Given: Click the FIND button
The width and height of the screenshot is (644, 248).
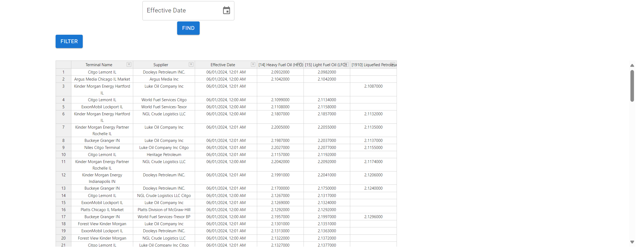Looking at the screenshot, I should pyautogui.click(x=188, y=28).
